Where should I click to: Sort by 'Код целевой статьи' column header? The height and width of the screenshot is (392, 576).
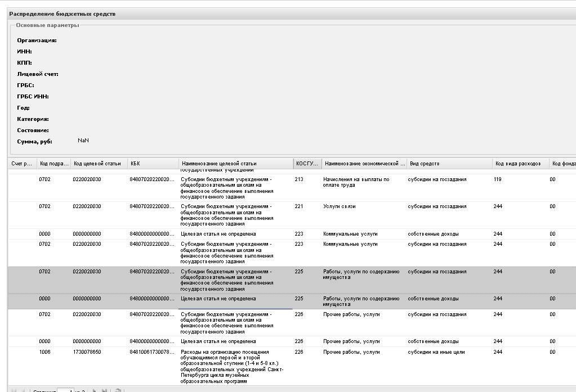point(99,164)
